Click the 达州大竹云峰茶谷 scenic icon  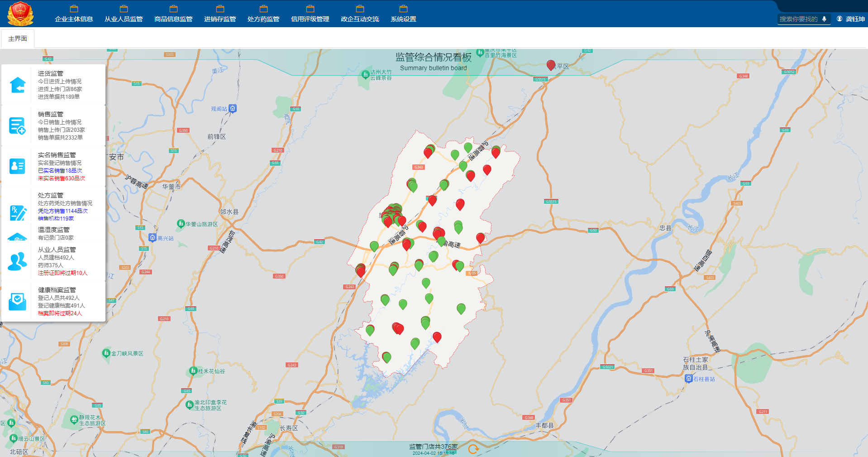point(365,75)
